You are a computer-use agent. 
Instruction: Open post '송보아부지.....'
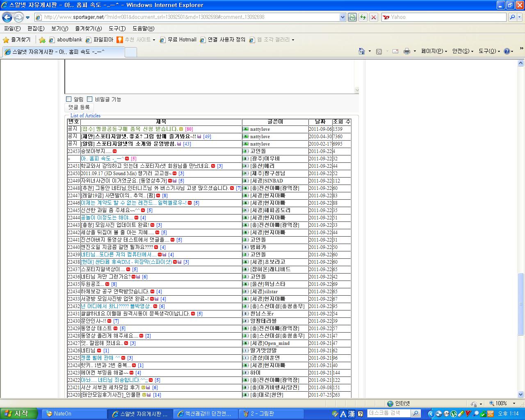(96, 151)
